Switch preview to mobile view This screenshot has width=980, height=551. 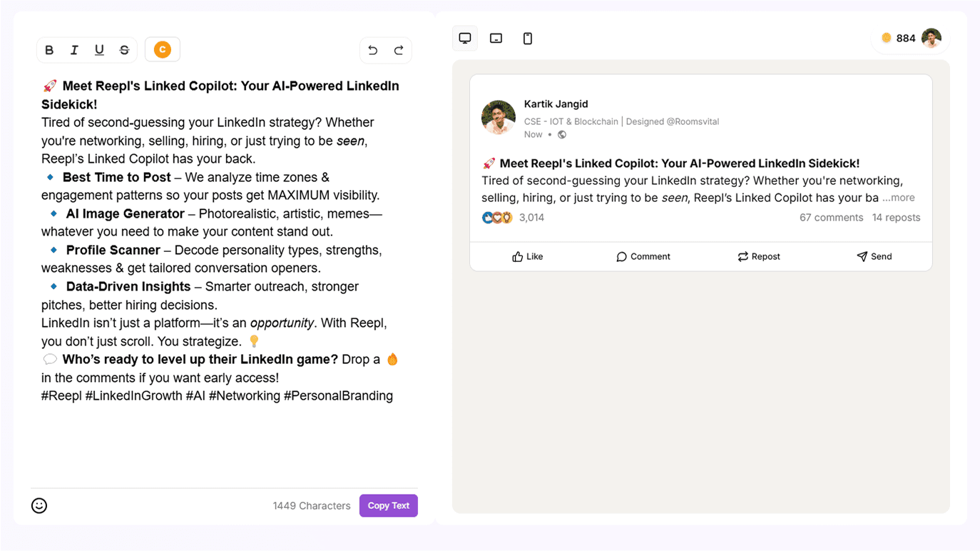click(528, 39)
